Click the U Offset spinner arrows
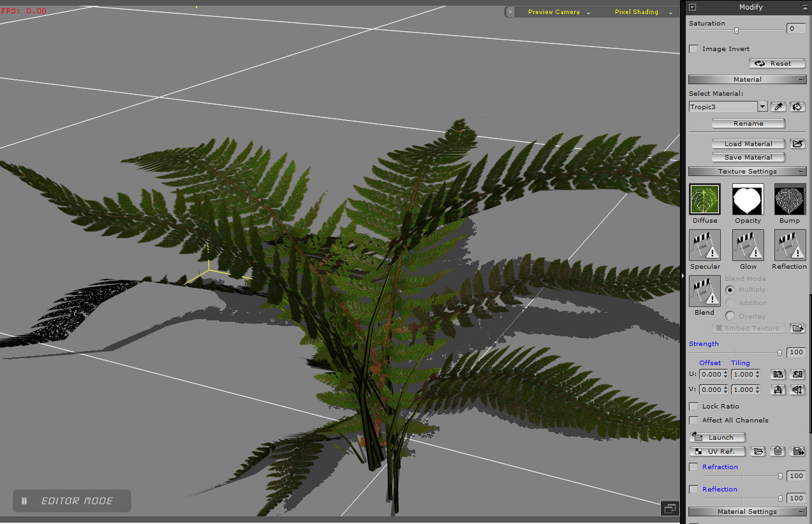Viewport: 812px width, 524px height. click(726, 374)
